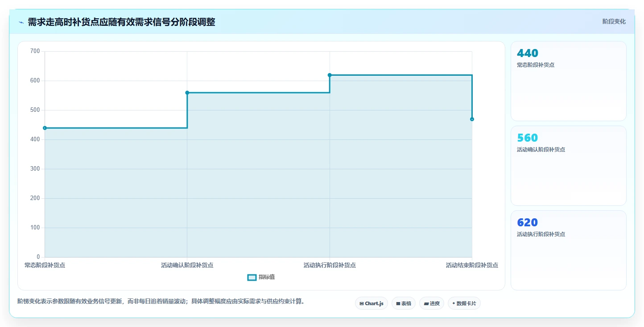
Task: Click the icon on the 数据卡片 tag
Action: (x=454, y=303)
